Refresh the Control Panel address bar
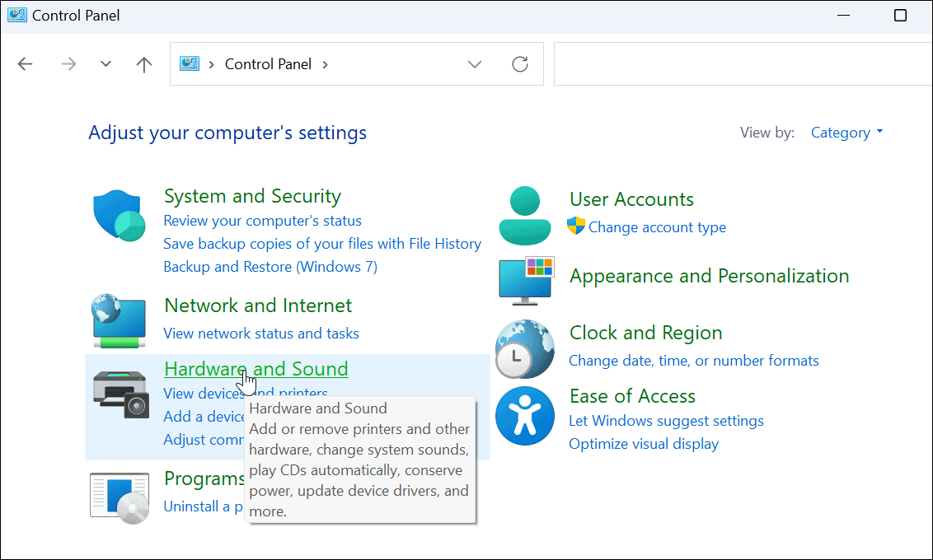Image resolution: width=933 pixels, height=560 pixels. tap(520, 64)
